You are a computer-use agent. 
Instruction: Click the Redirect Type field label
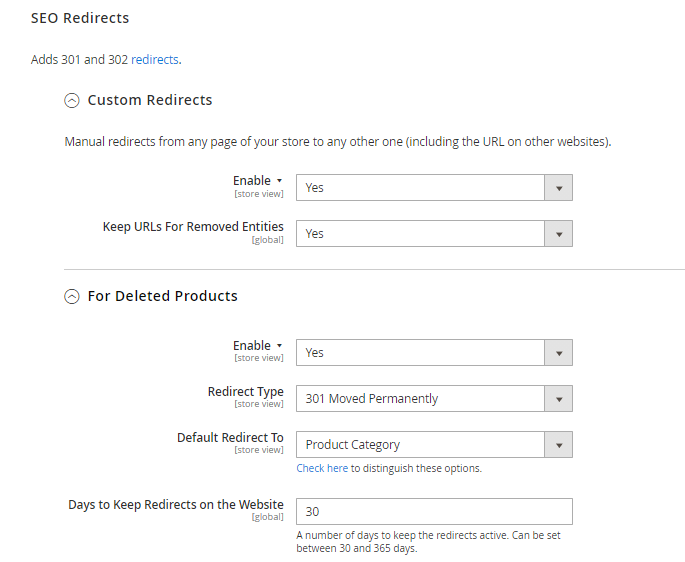[245, 392]
